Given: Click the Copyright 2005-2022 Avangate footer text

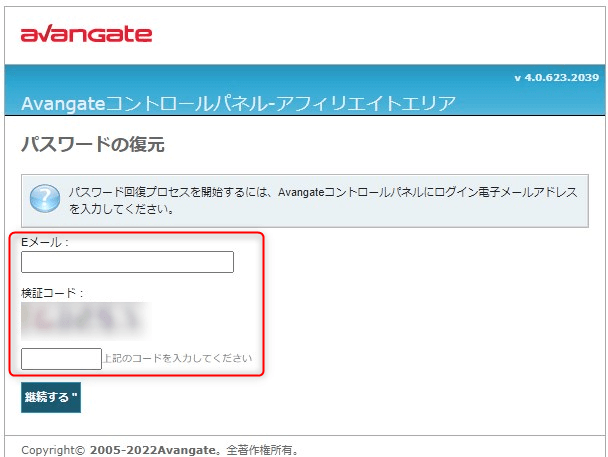Looking at the screenshot, I should [x=160, y=450].
